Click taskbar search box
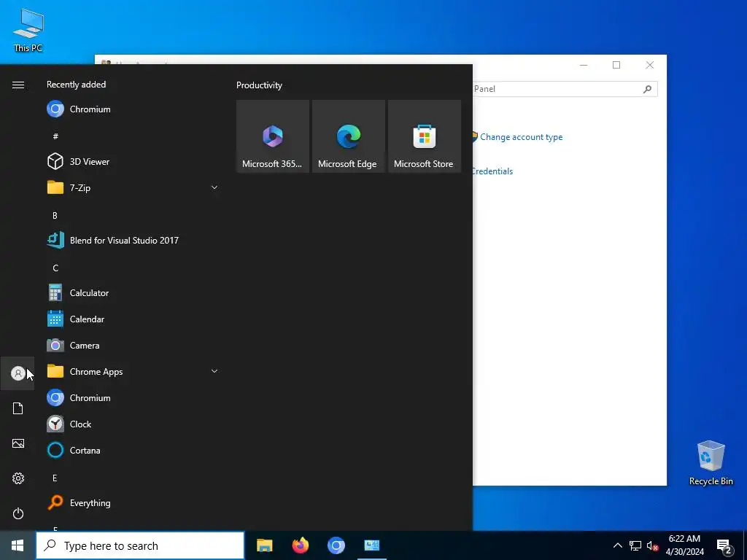Screen dimensions: 747x560 coord(140,545)
